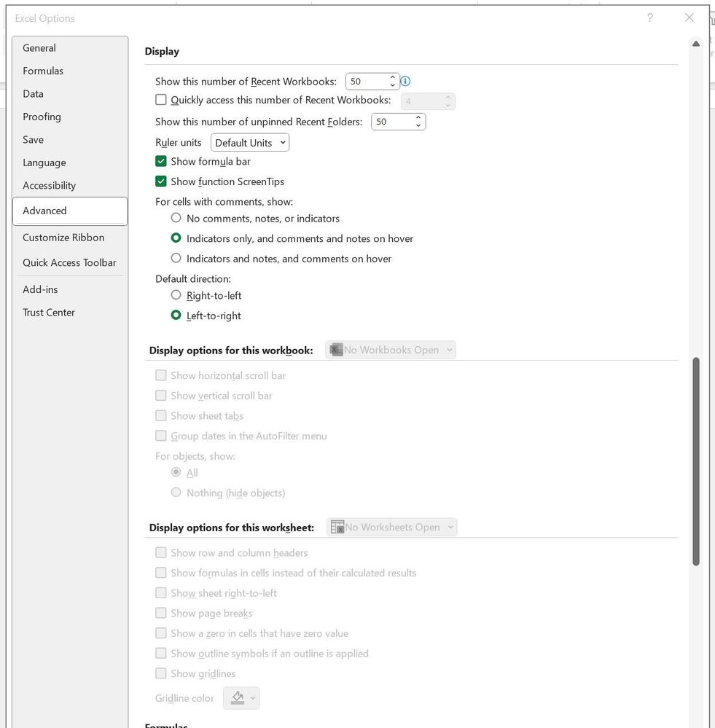Select Indicators and notes, comments on hover
This screenshot has width=715, height=728.
(176, 258)
